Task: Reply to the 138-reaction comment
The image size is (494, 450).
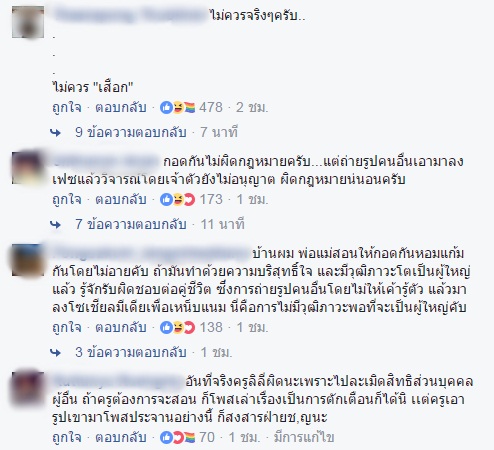Action: [121, 328]
